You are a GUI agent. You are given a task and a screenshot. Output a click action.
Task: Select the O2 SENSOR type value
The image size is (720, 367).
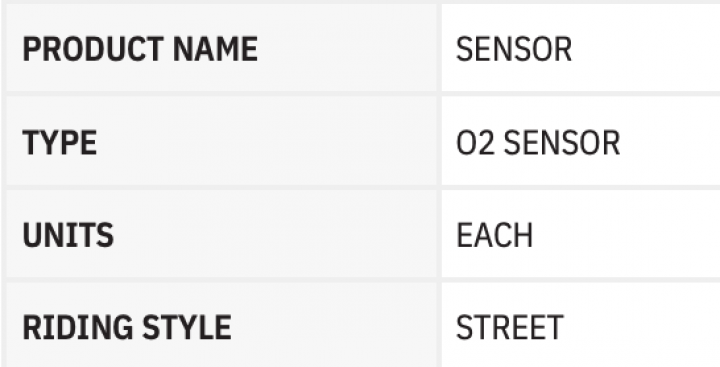pos(538,143)
